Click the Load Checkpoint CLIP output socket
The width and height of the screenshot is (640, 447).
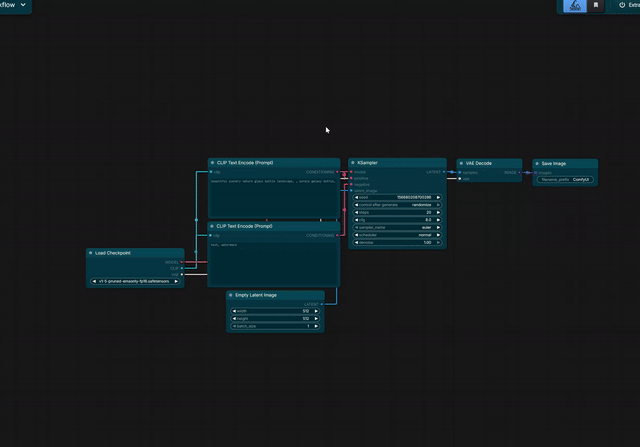click(x=182, y=268)
